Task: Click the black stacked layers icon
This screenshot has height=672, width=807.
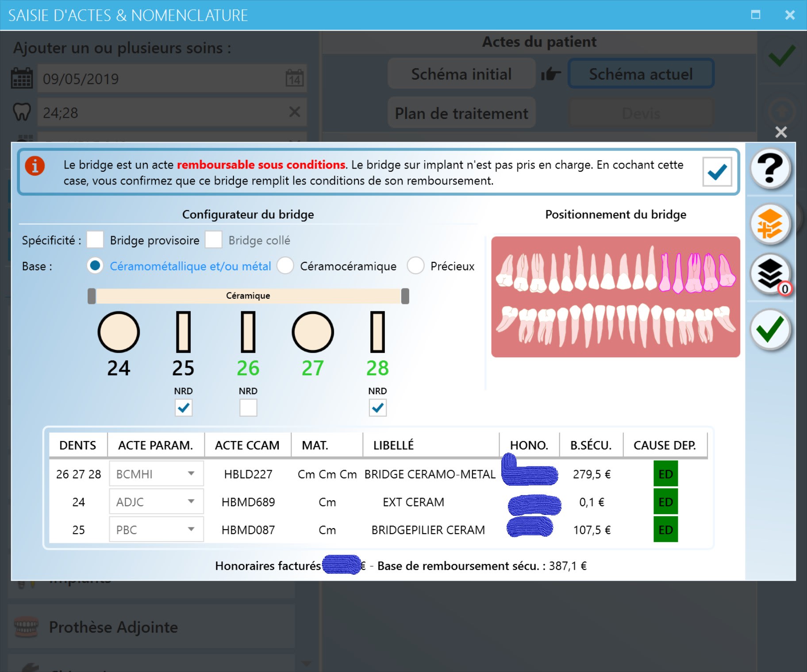Action: point(770,274)
